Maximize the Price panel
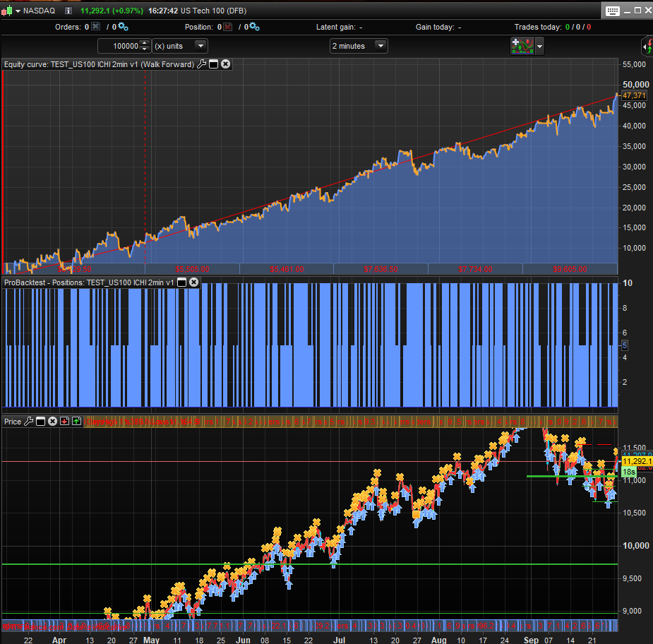The image size is (653, 644). (x=40, y=422)
